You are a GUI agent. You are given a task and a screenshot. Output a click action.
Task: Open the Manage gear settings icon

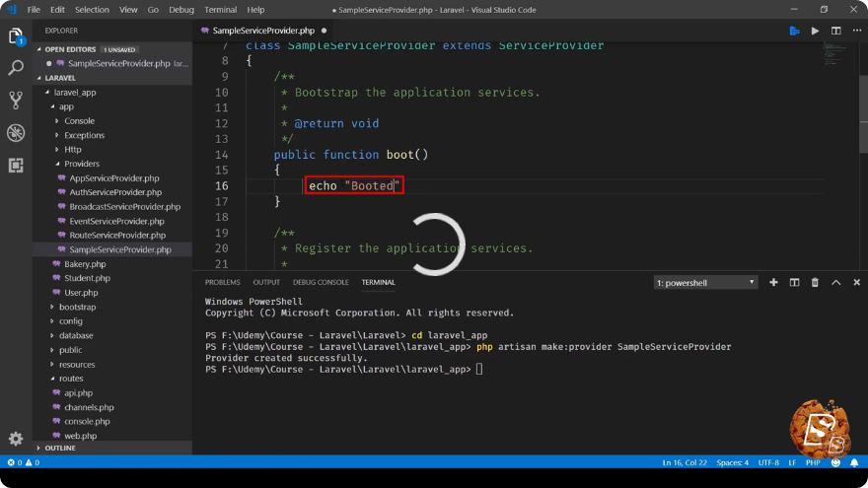coord(16,439)
